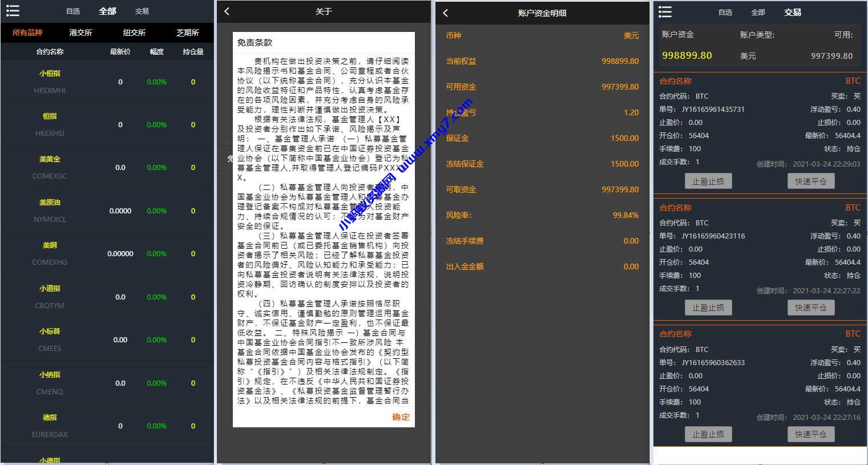Select 全部 tab in market list screen
Image resolution: width=868 pixels, height=465 pixels.
click(107, 11)
